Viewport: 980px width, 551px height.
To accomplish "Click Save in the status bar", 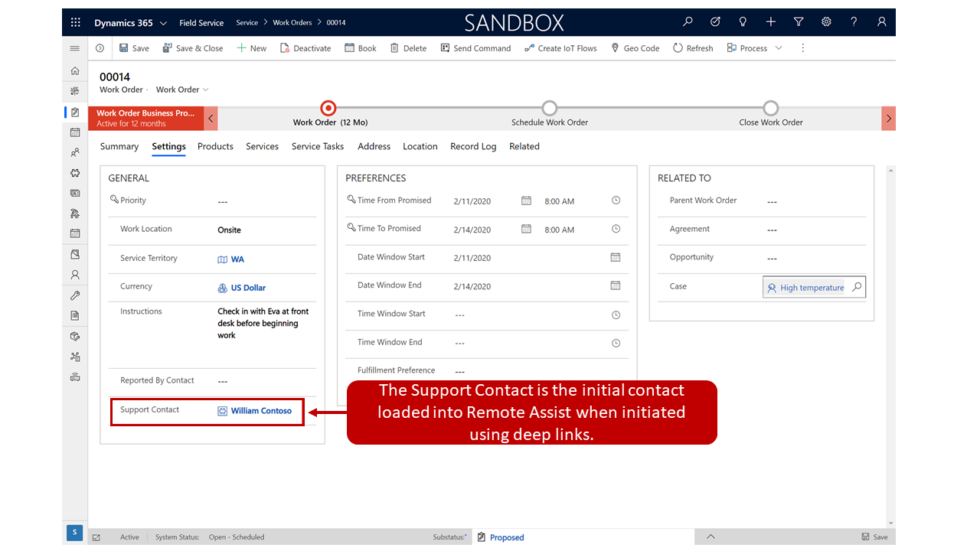I will 874,537.
